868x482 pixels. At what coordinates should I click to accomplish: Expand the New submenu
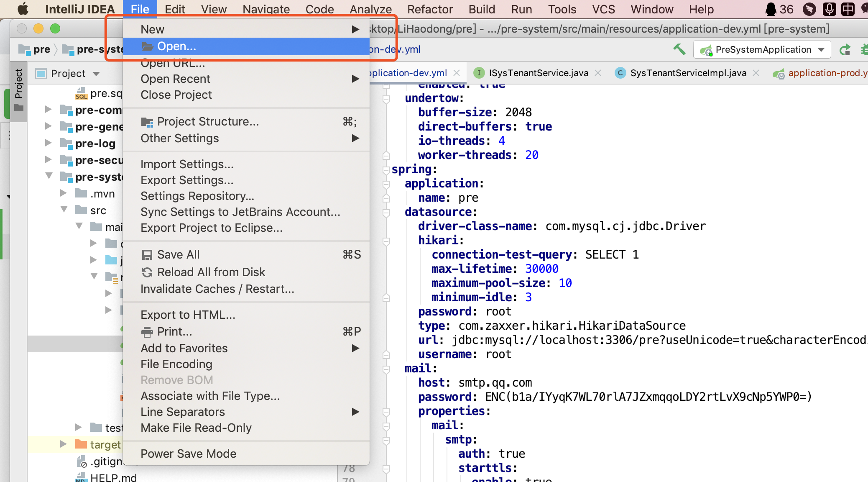(x=246, y=29)
